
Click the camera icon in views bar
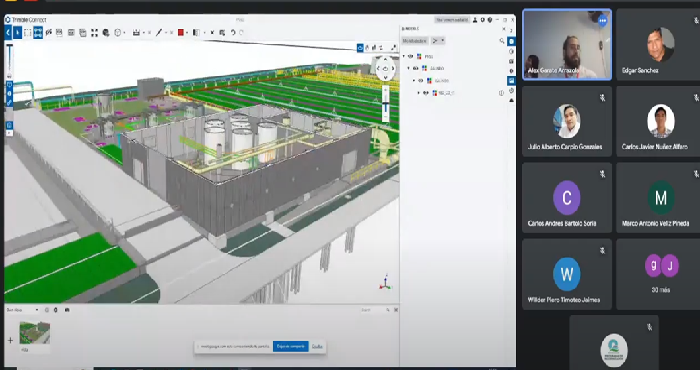(67, 310)
